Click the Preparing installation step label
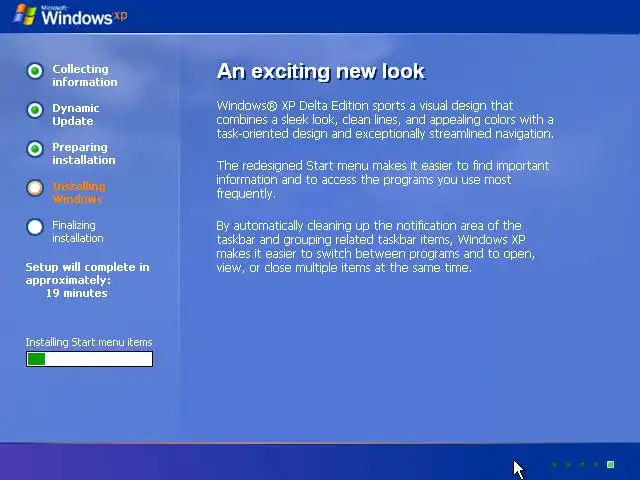 84,153
